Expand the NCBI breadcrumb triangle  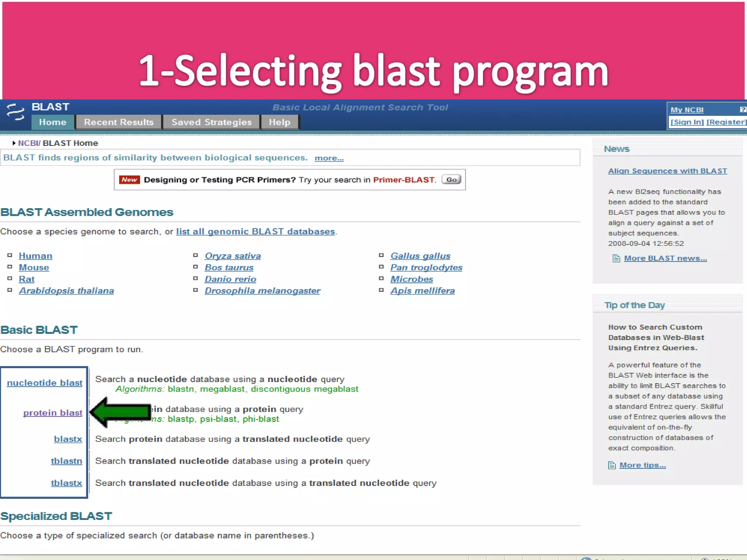click(14, 143)
